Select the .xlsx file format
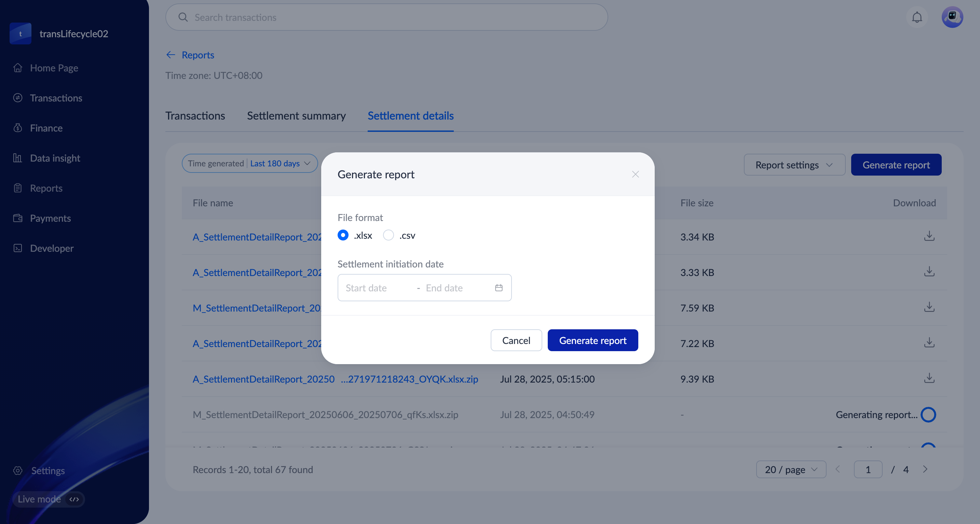The width and height of the screenshot is (980, 524). [x=343, y=235]
